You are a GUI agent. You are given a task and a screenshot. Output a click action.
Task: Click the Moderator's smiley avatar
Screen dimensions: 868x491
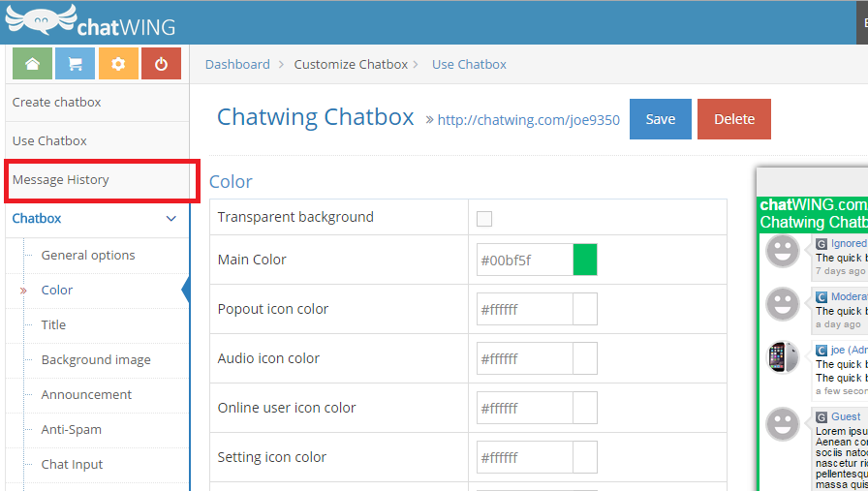pos(782,304)
